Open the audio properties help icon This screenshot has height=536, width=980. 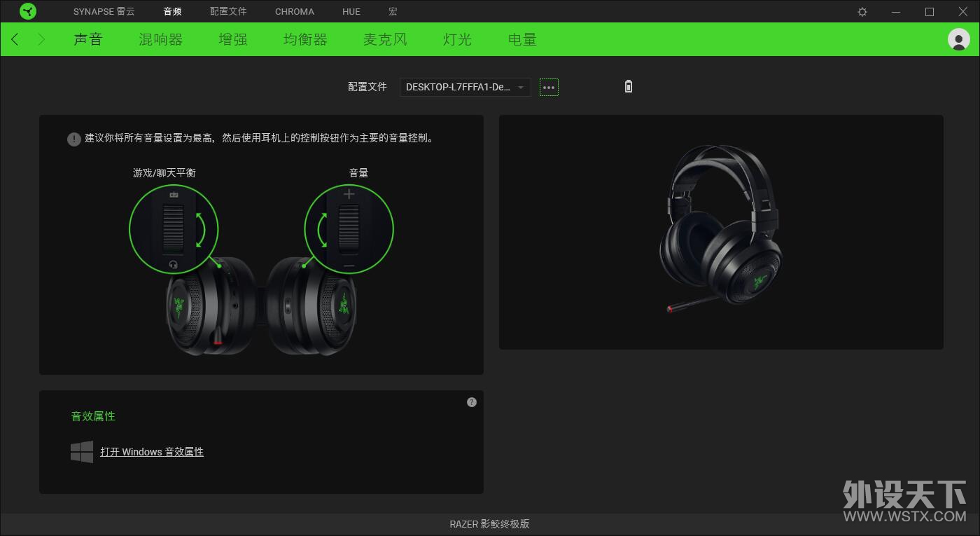coord(472,402)
